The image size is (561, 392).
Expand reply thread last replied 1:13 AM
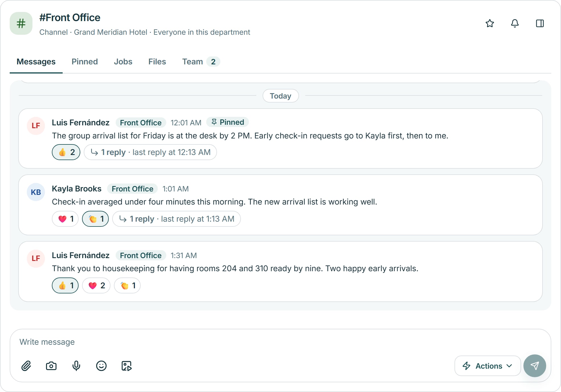pyautogui.click(x=177, y=219)
